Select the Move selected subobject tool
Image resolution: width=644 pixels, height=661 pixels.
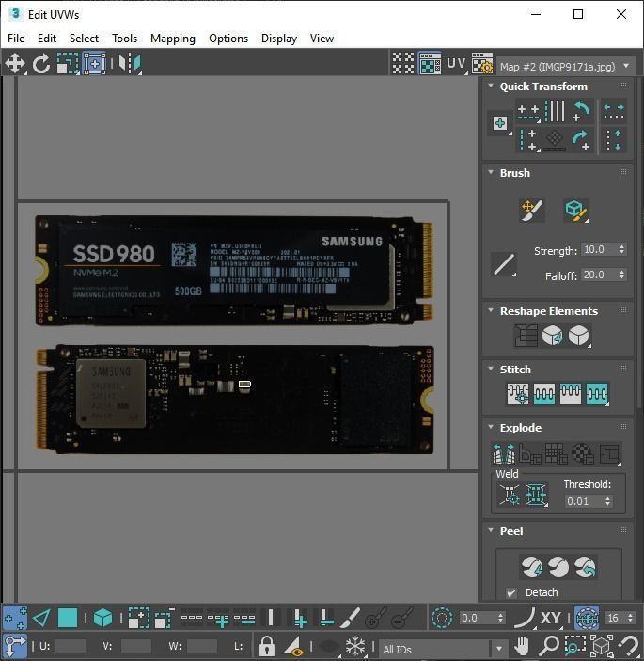click(15, 64)
